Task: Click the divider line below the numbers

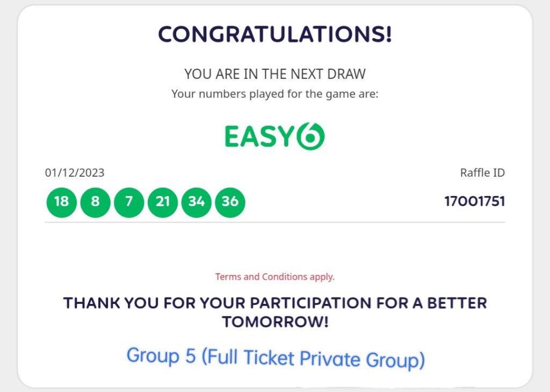Action: point(274,222)
